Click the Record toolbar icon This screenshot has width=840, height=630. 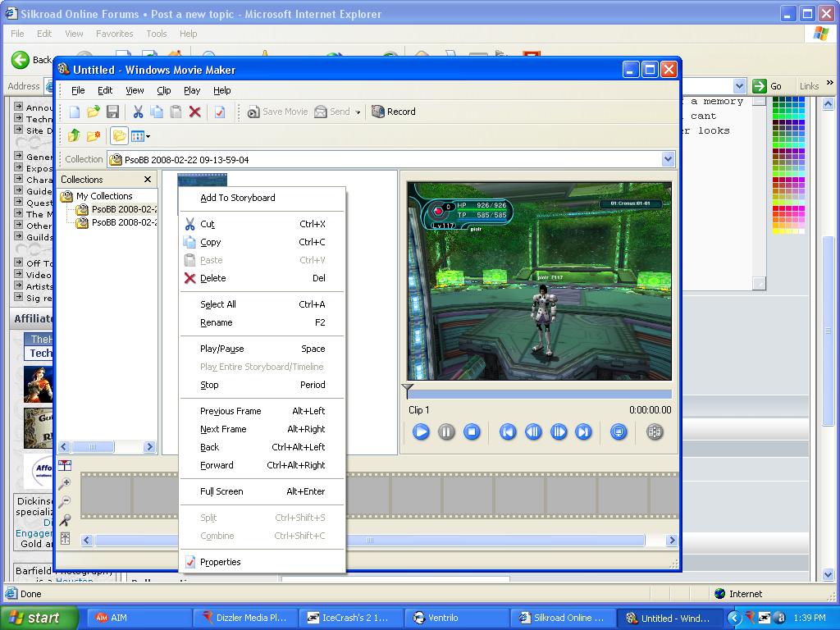[393, 112]
